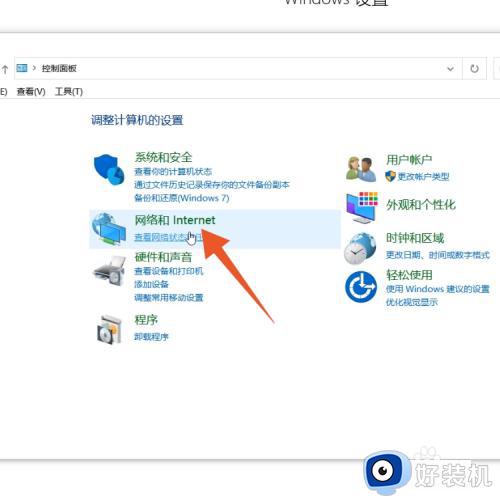Expand the address bar history dropdown

pos(450,69)
